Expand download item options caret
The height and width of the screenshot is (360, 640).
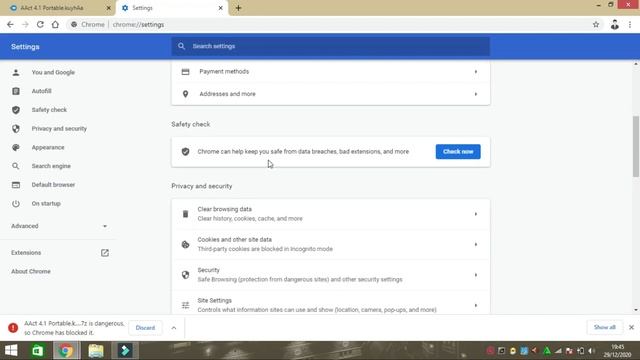click(174, 328)
